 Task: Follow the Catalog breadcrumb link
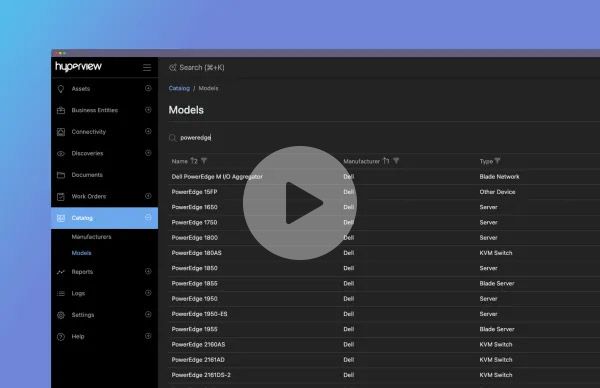[x=179, y=88]
